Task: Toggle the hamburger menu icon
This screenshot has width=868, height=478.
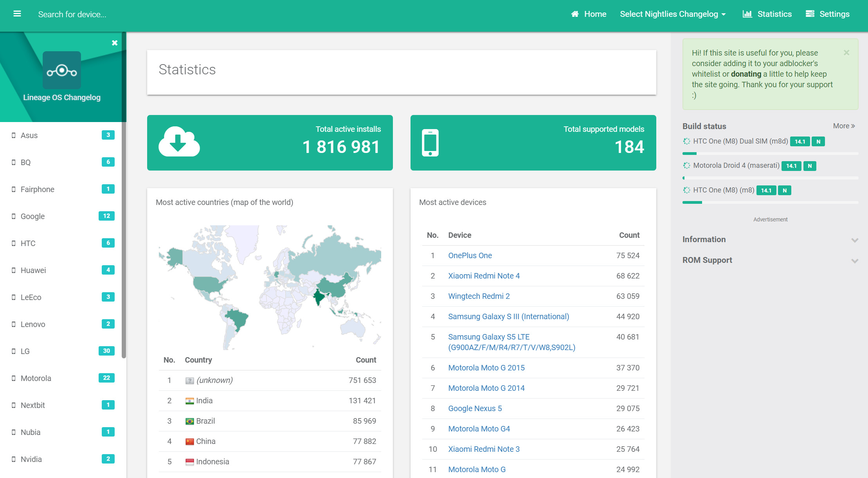Action: tap(17, 14)
